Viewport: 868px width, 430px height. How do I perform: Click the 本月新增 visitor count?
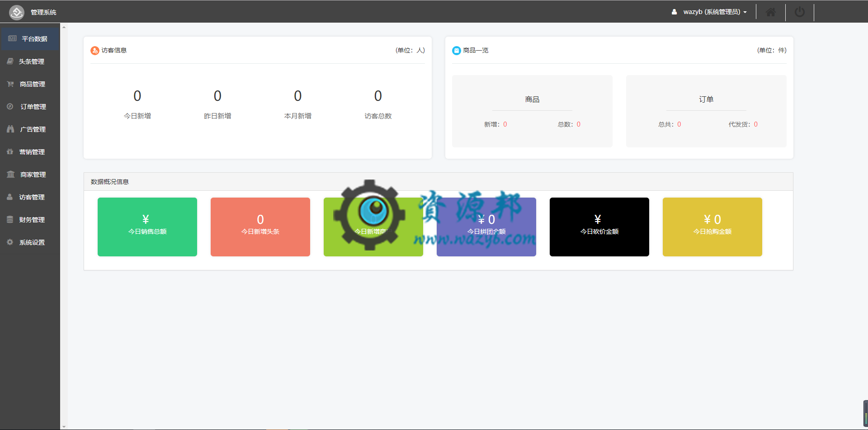click(298, 96)
